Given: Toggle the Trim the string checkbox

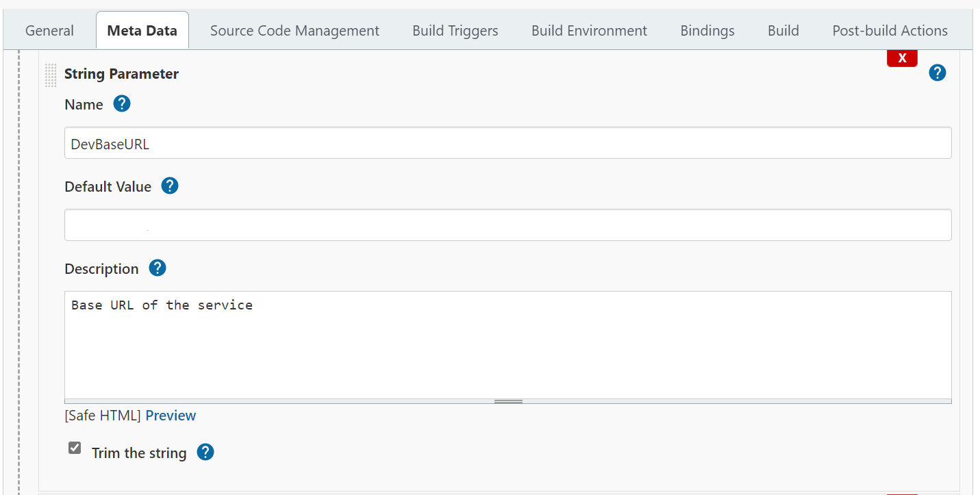Looking at the screenshot, I should pyautogui.click(x=75, y=448).
